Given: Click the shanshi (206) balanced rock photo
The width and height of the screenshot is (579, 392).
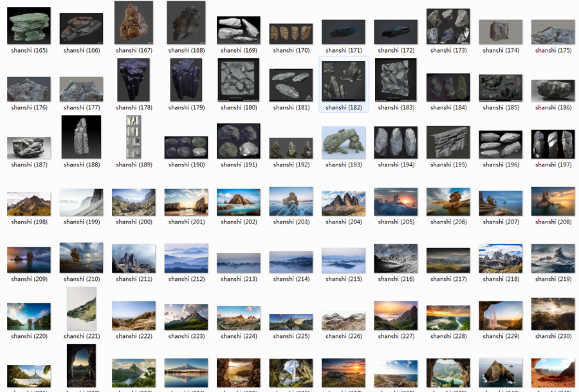Looking at the screenshot, I should click(448, 202).
